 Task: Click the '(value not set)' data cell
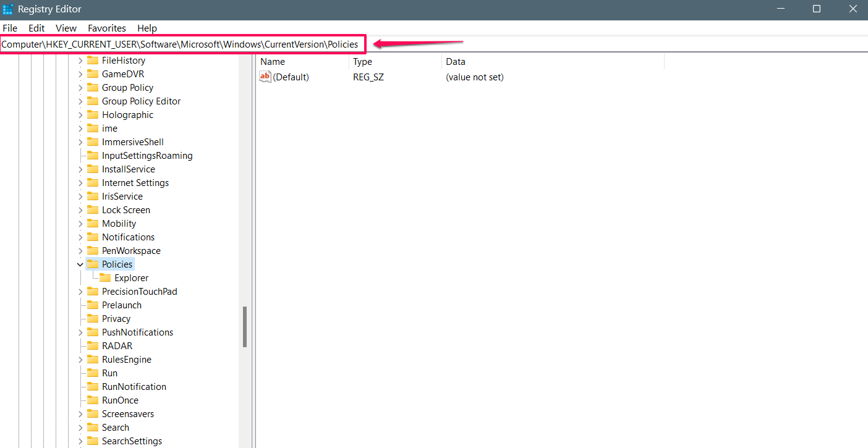tap(475, 77)
